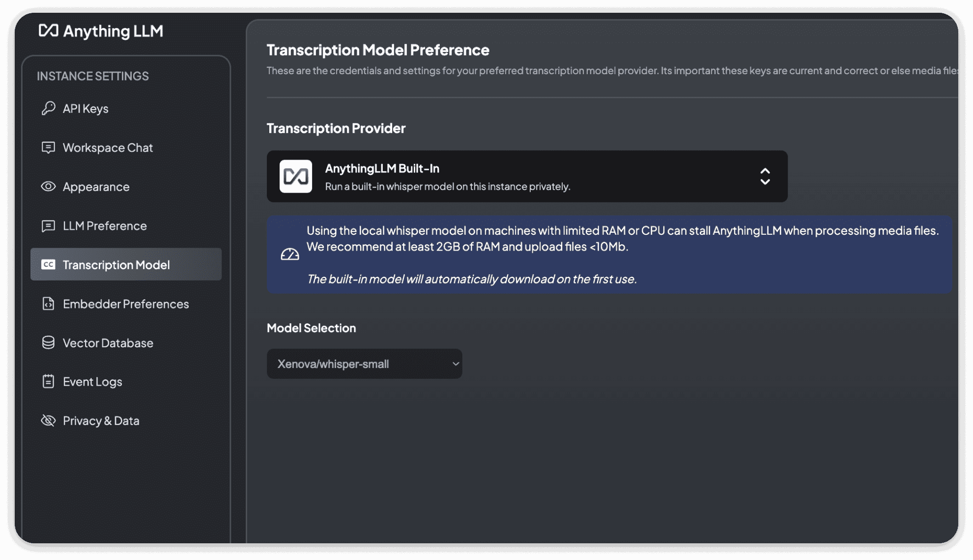Viewport: 973px width, 560px height.
Task: Open the Vector Database settings
Action: (x=108, y=343)
